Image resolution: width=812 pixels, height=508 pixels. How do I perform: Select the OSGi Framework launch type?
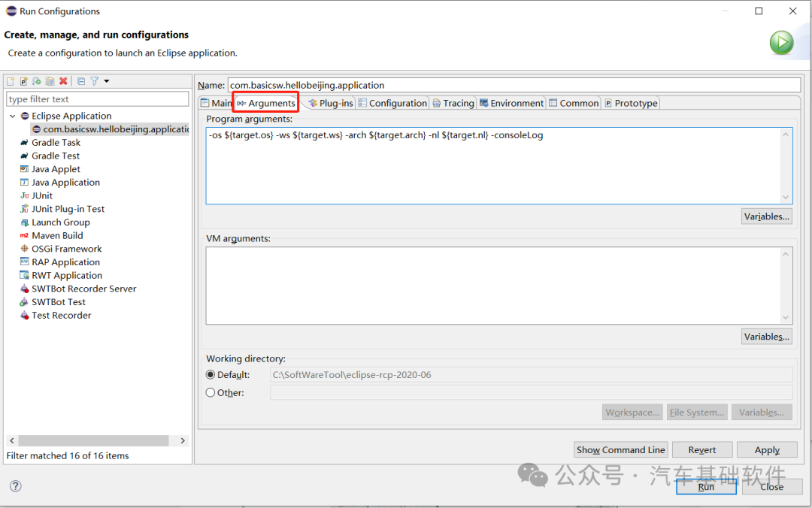click(67, 249)
